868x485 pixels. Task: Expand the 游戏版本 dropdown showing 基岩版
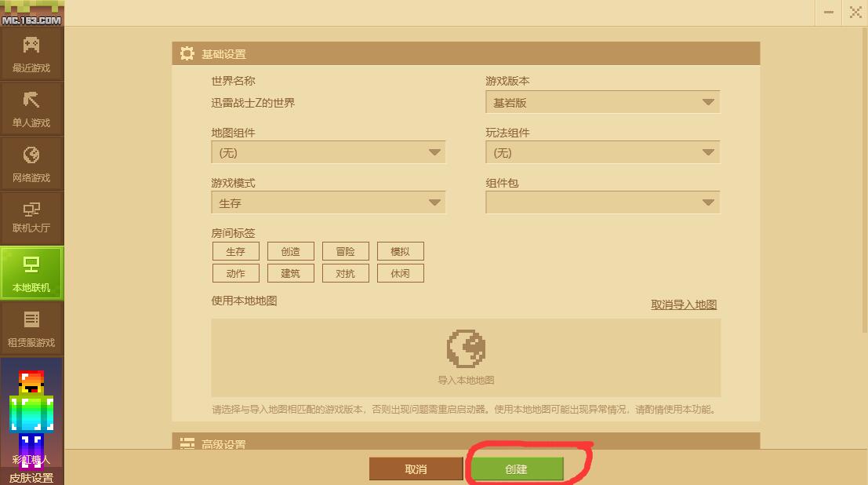tap(603, 102)
